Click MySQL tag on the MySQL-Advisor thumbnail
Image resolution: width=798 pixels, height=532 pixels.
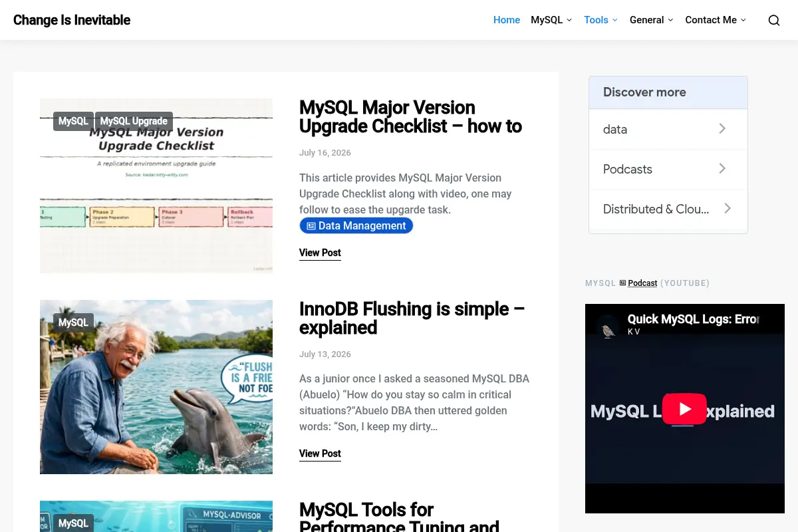[73, 523]
